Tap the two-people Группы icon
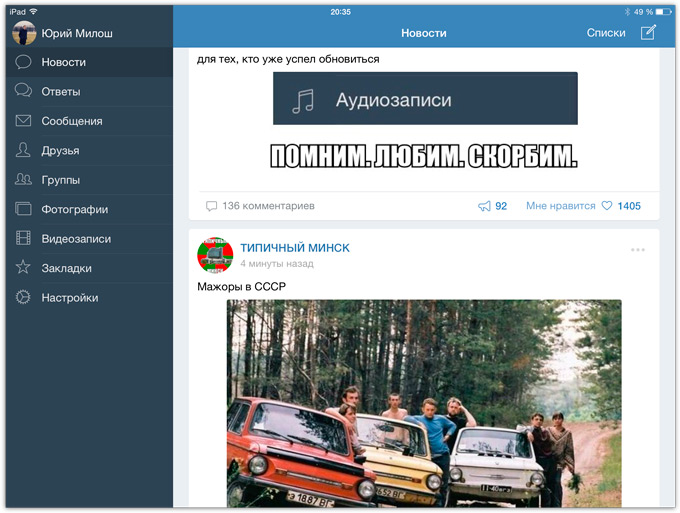Screen dimensions: 680x513 [x=23, y=179]
